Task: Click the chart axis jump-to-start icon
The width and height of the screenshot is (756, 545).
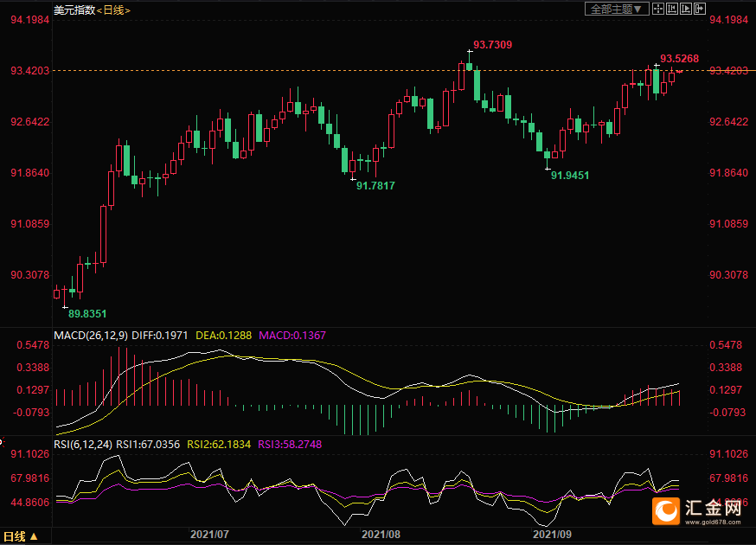Action: (671, 9)
